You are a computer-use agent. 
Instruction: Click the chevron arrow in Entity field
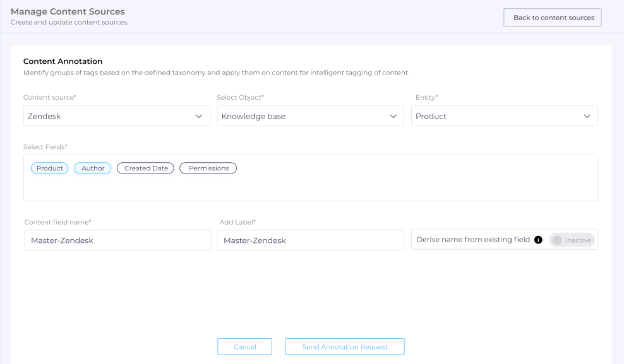pos(587,116)
